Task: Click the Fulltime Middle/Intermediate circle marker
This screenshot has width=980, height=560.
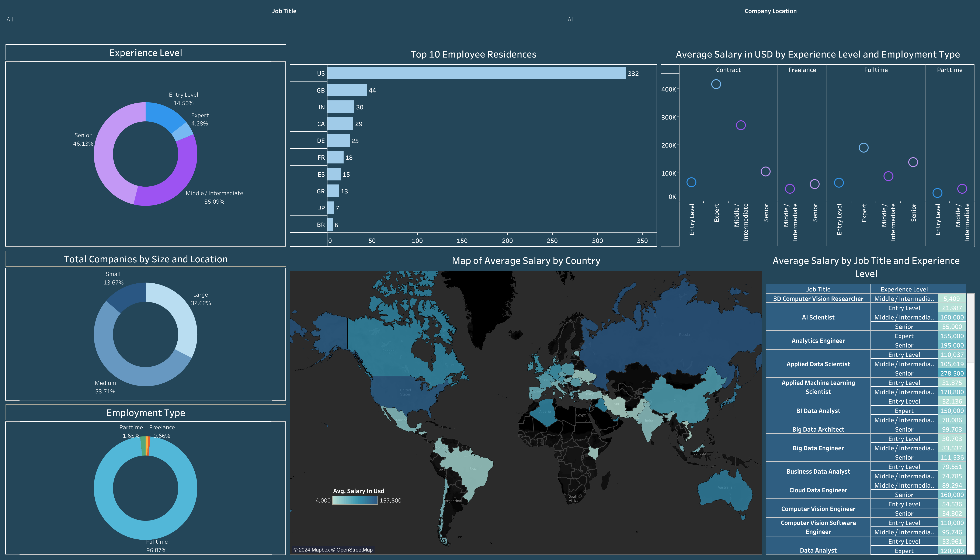Action: click(x=888, y=176)
